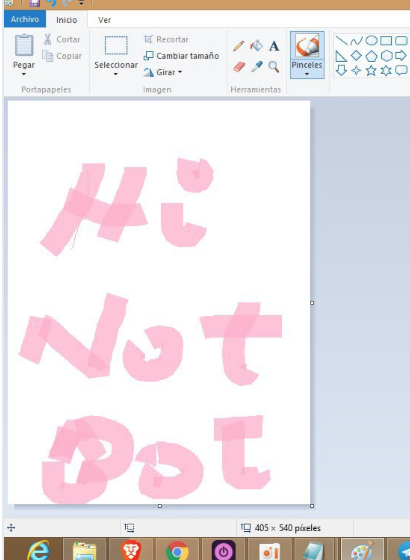Image resolution: width=410 pixels, height=560 pixels.
Task: Choose the Curve shape
Action: coord(356,41)
